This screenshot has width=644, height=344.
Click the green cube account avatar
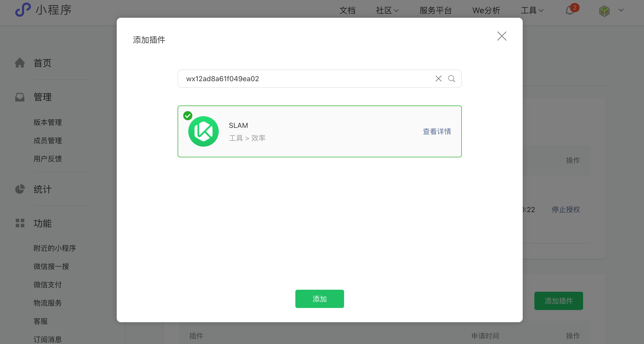604,11
